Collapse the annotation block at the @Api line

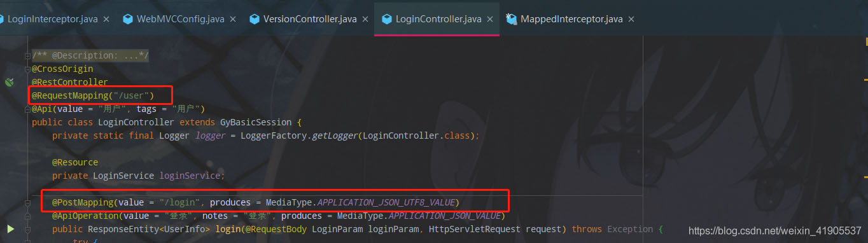pyautogui.click(x=27, y=109)
